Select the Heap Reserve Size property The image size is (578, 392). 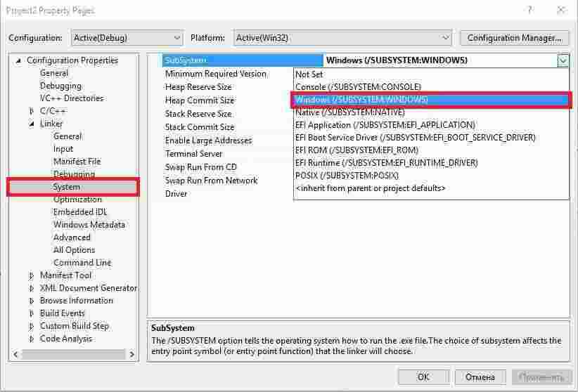point(198,87)
